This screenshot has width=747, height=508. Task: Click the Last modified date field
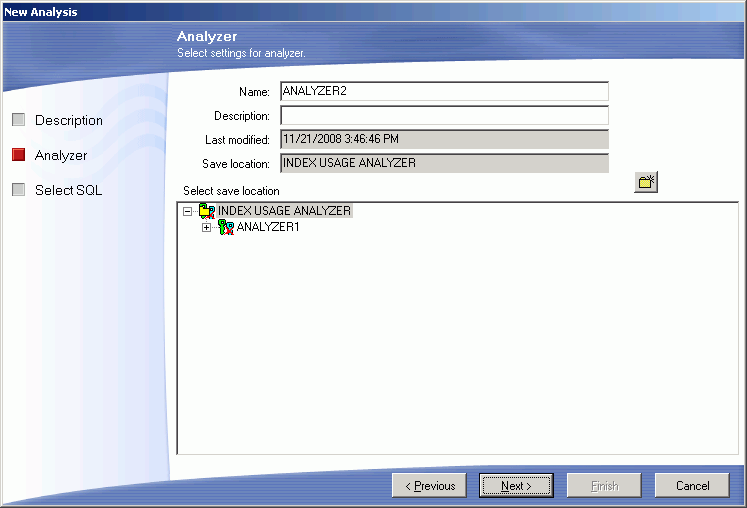pyautogui.click(x=444, y=139)
